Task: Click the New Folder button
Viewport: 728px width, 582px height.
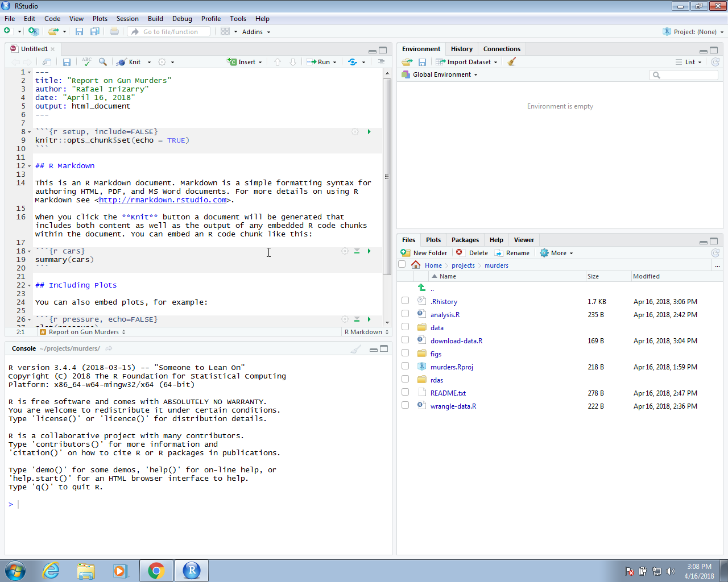Action: [424, 253]
